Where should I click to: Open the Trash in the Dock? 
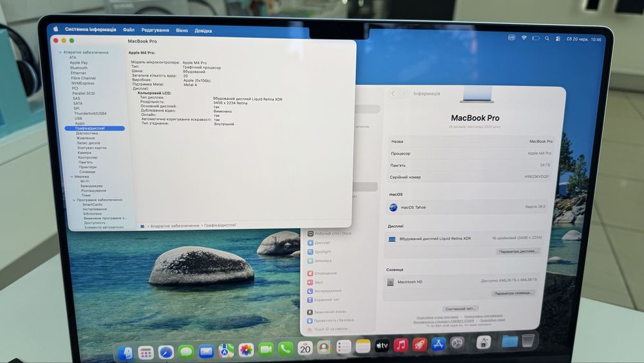pyautogui.click(x=528, y=340)
